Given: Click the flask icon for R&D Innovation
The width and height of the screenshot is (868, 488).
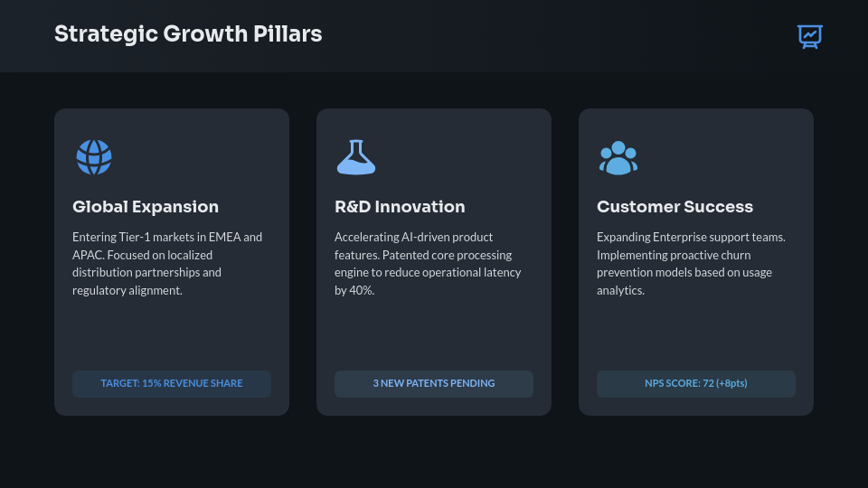Looking at the screenshot, I should [355, 157].
